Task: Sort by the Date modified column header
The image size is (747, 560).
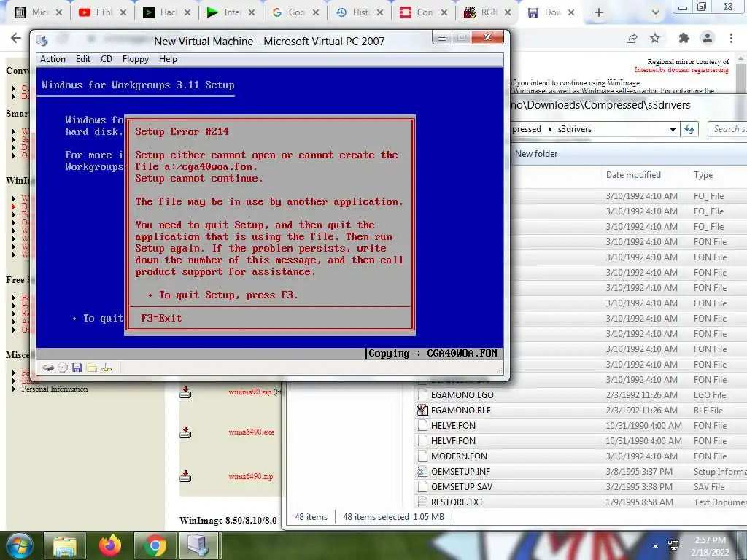Action: 633,175
